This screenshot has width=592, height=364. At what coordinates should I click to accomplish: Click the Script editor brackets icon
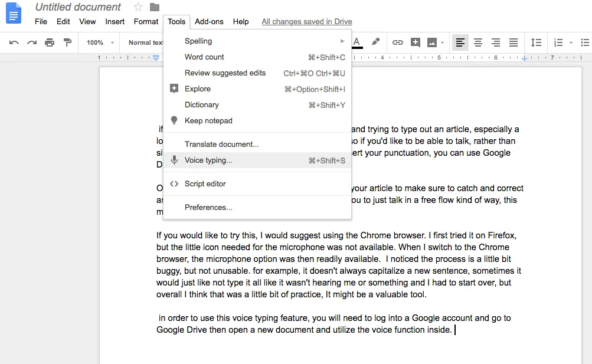(174, 183)
